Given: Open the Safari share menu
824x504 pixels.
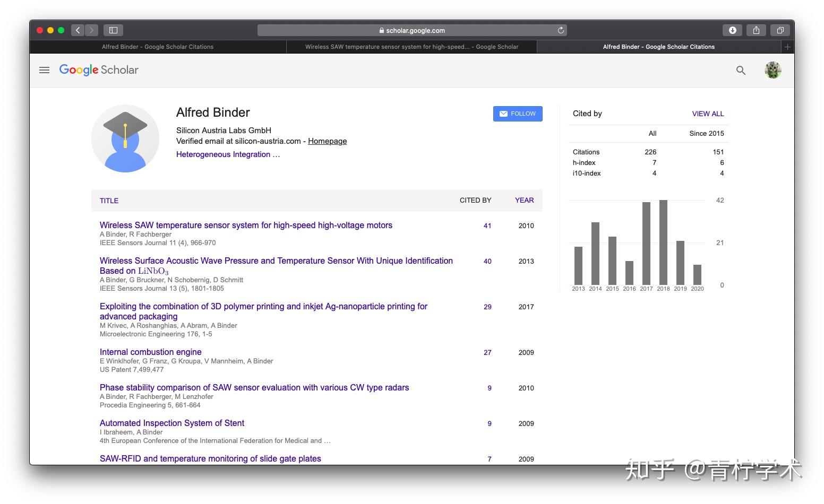Looking at the screenshot, I should [x=756, y=30].
